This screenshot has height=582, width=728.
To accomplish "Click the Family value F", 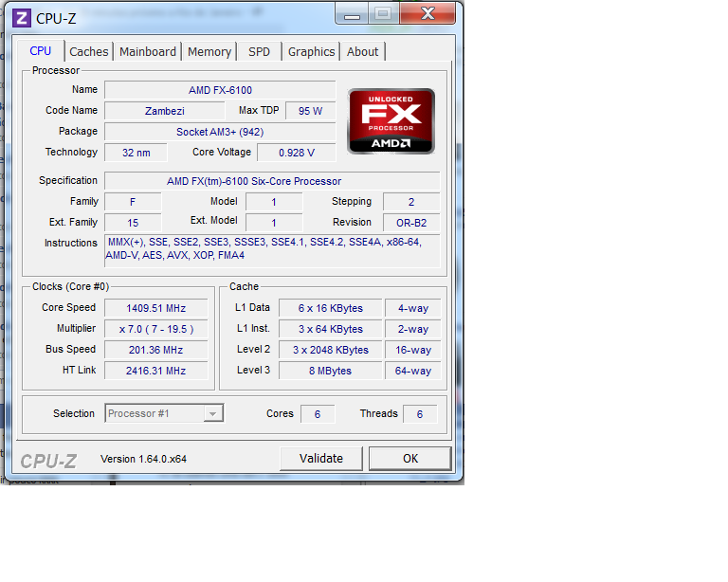I will 133,202.
